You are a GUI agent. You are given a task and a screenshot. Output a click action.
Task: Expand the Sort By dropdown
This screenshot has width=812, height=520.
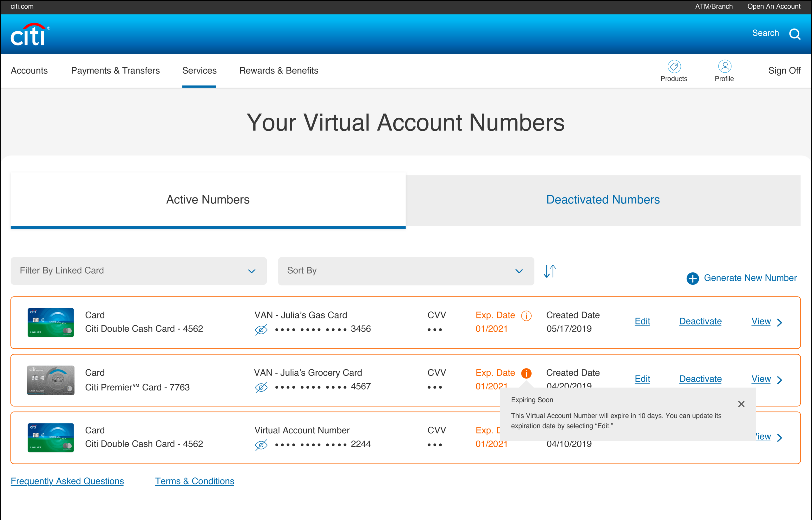pos(405,271)
